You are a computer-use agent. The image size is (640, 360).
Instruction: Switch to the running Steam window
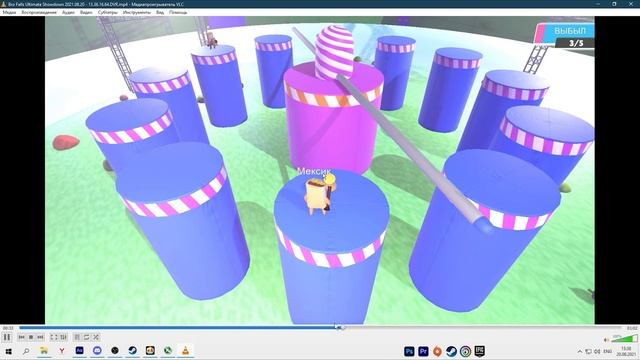(x=133, y=351)
